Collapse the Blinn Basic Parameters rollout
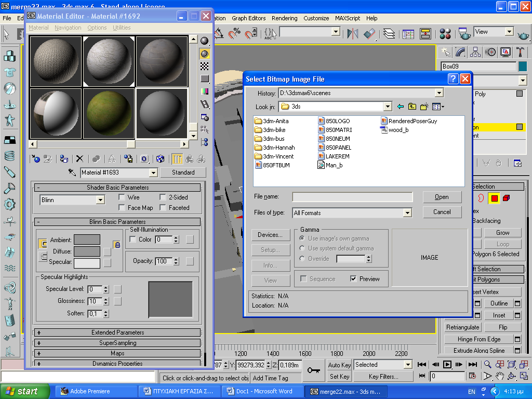The image size is (532, 399). 118,221
